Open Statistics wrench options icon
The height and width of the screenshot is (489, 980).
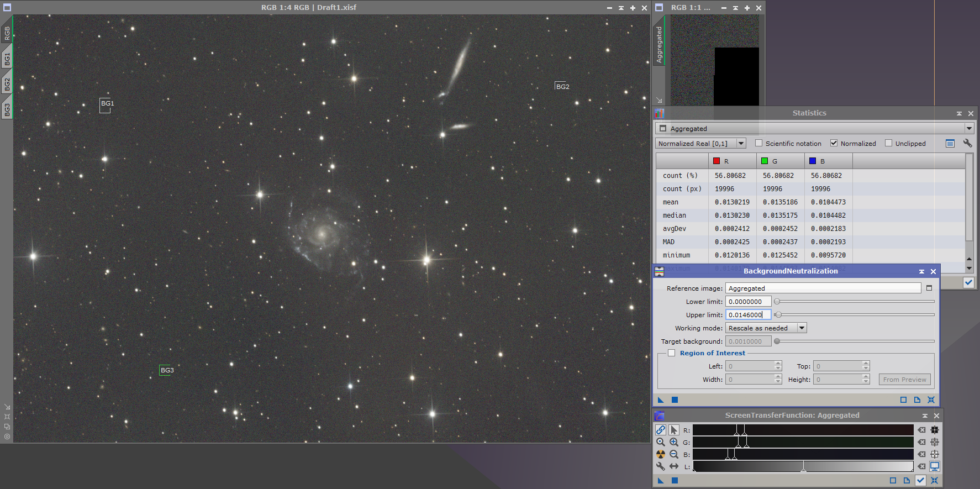click(967, 143)
